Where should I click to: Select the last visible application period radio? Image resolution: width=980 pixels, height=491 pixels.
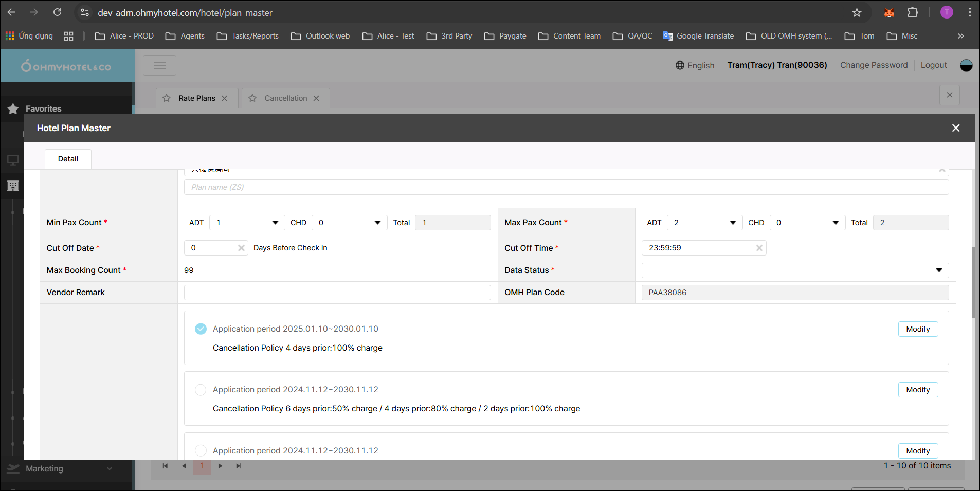click(x=201, y=450)
